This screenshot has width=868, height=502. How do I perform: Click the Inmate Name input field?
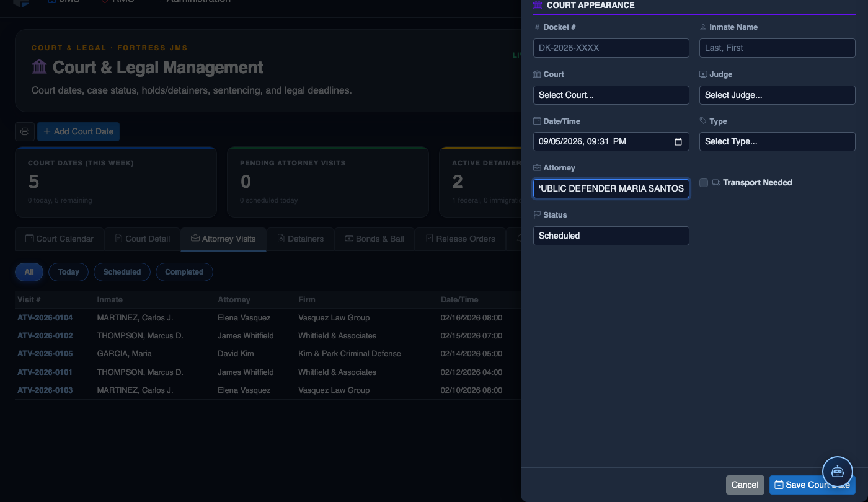click(x=777, y=48)
